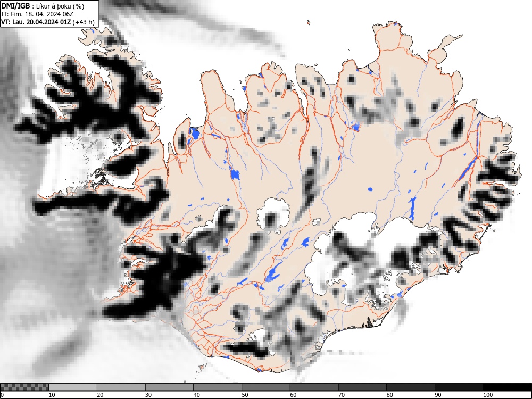Click the 50-60 dark gray legend segment
Image resolution: width=532 pixels, height=399 pixels.
click(265, 387)
